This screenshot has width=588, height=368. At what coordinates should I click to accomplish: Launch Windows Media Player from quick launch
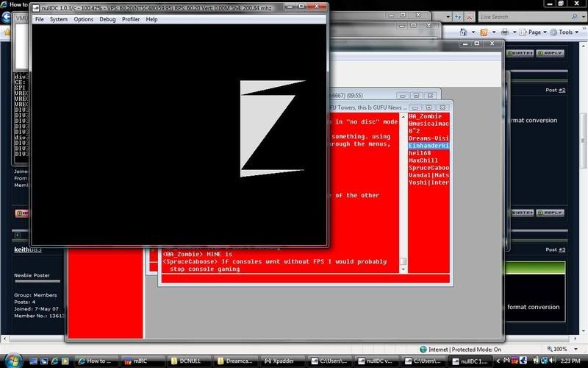[x=65, y=361]
